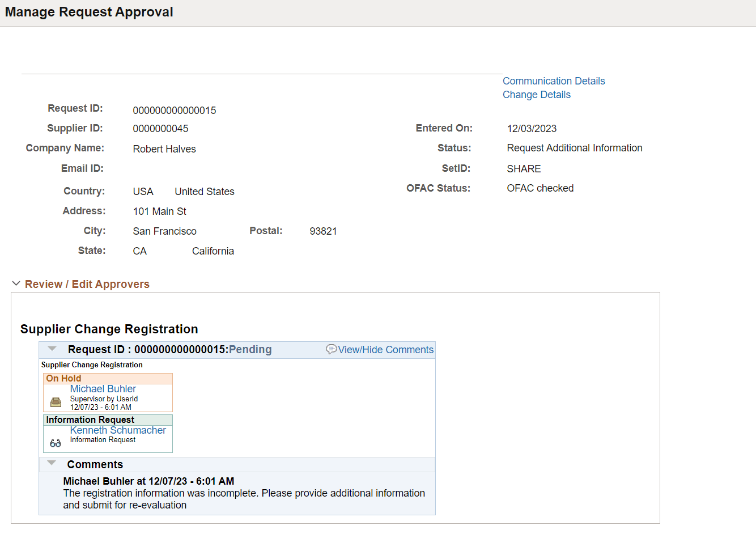Click the Request Additional Information status
The height and width of the screenshot is (534, 756).
[575, 147]
